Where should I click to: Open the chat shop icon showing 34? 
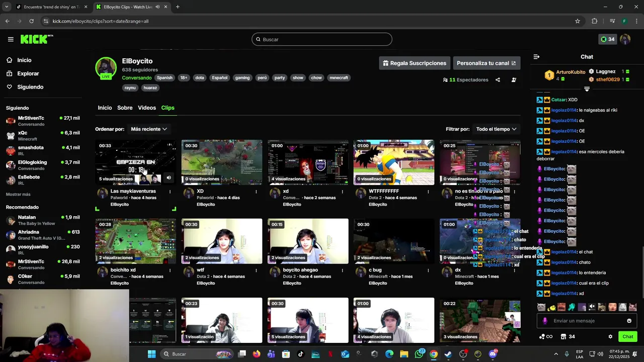click(x=568, y=337)
